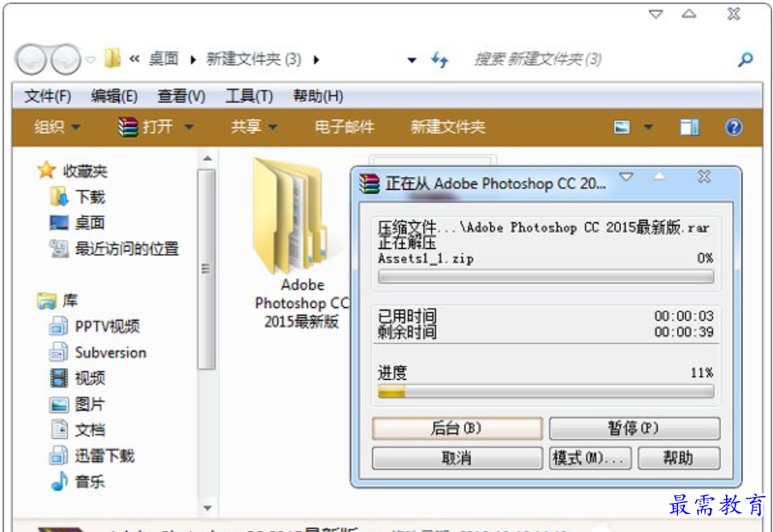773x532 pixels.
Task: Click the change view icon in toolbar
Action: (623, 127)
